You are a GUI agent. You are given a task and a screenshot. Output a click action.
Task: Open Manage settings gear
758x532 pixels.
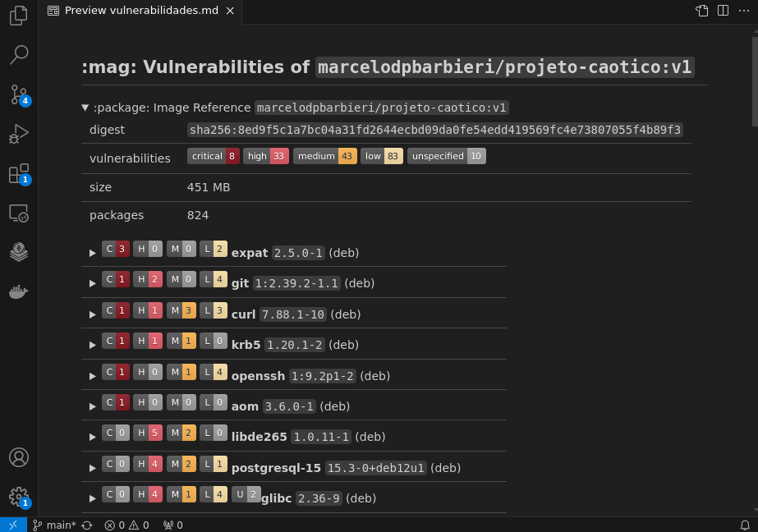click(18, 496)
